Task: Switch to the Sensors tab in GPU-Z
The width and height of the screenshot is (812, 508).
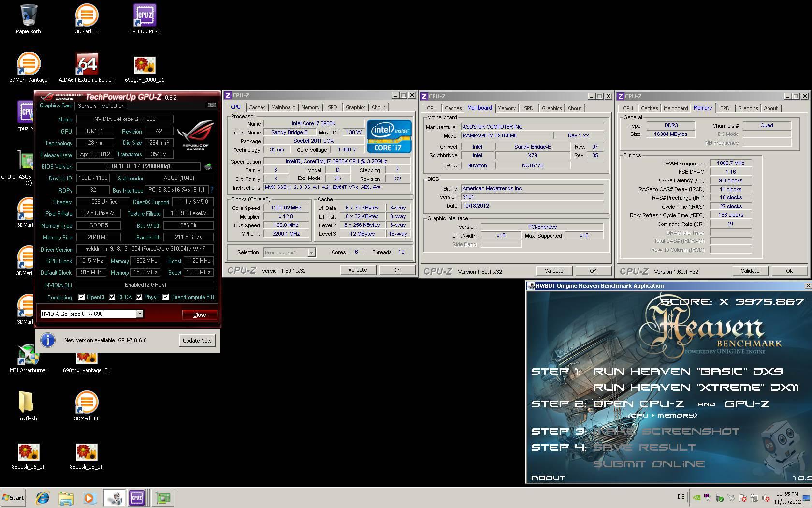Action: click(x=87, y=106)
